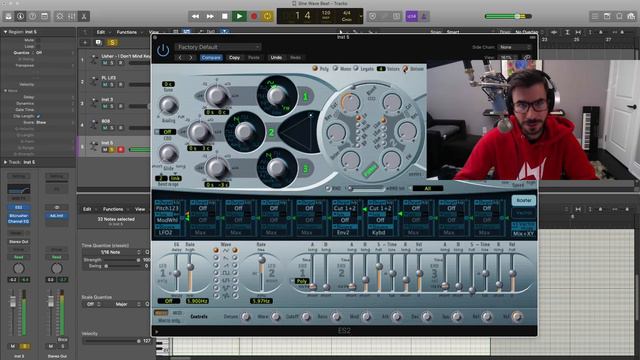Screen dimensions: 640x360
Task: Open the Piano Roll View menu
Action: (140, 209)
